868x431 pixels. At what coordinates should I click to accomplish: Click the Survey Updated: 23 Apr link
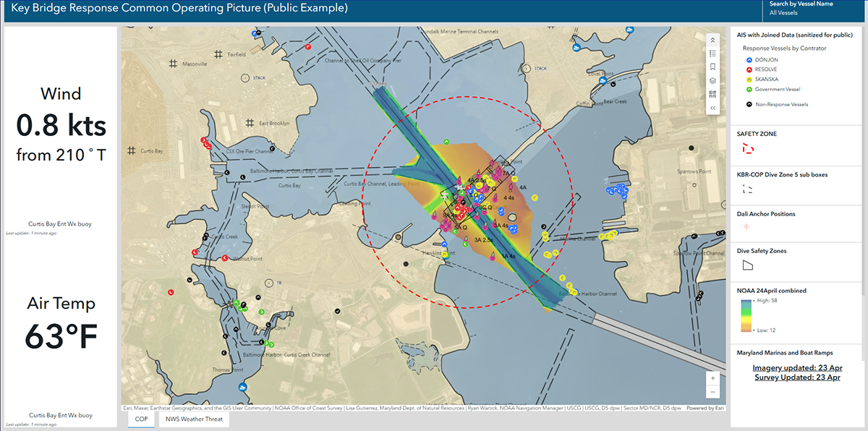(x=797, y=377)
